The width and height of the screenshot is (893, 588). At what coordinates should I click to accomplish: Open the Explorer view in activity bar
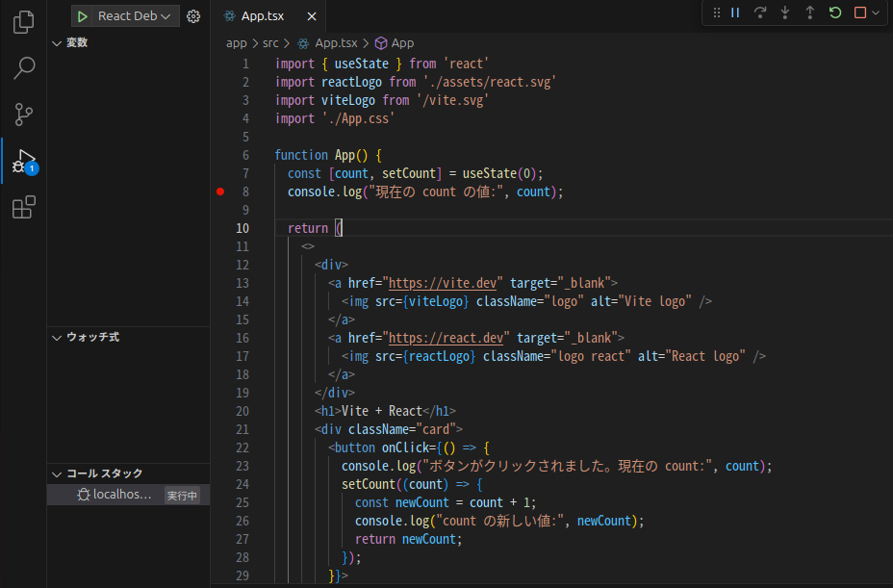click(x=24, y=21)
